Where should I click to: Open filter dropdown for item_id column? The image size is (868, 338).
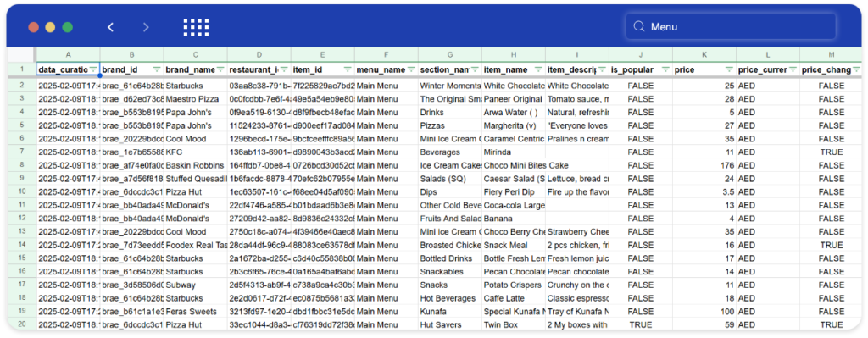coord(348,69)
